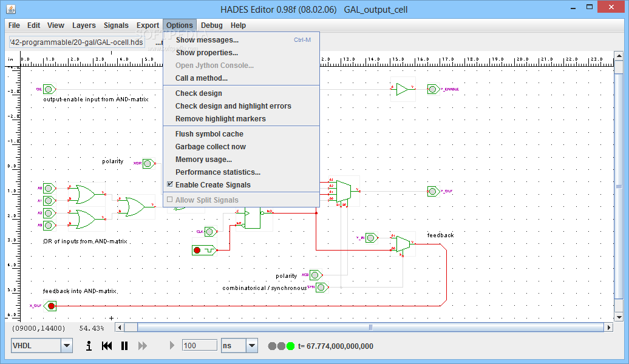Open the Signals menu
The image size is (629, 364).
(116, 25)
